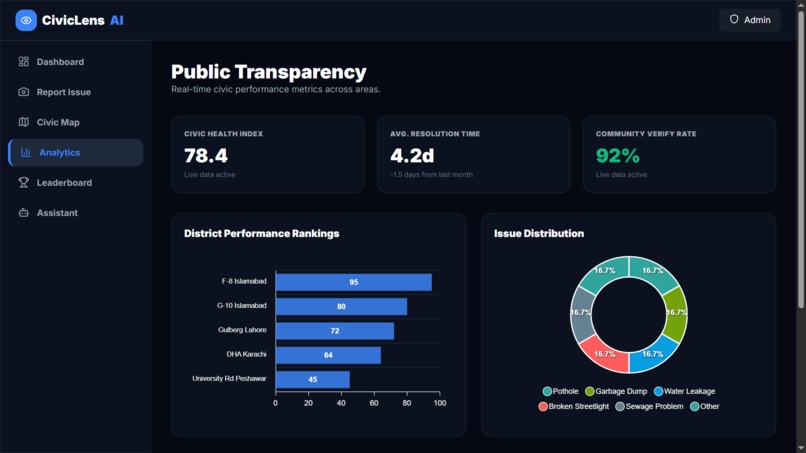
Task: Click the Assistant robot icon
Action: tap(24, 213)
